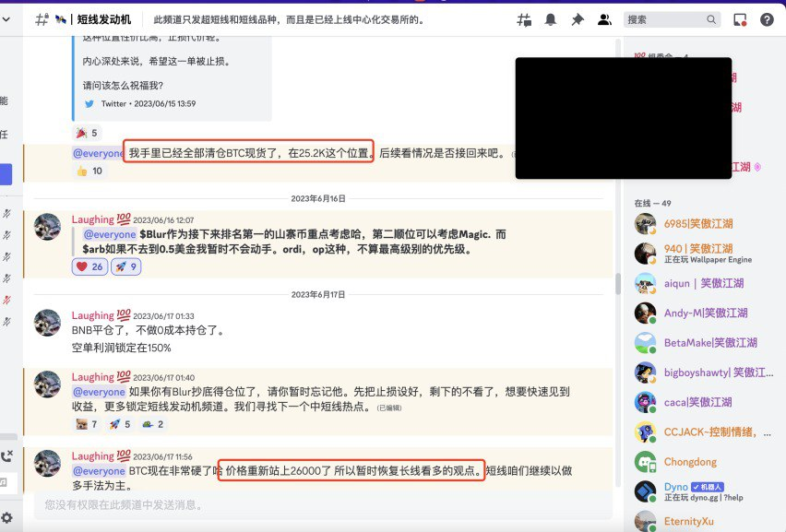Viewport: 786px width, 532px height.
Task: Click the avatar of member BetaMake
Action: pos(645,343)
